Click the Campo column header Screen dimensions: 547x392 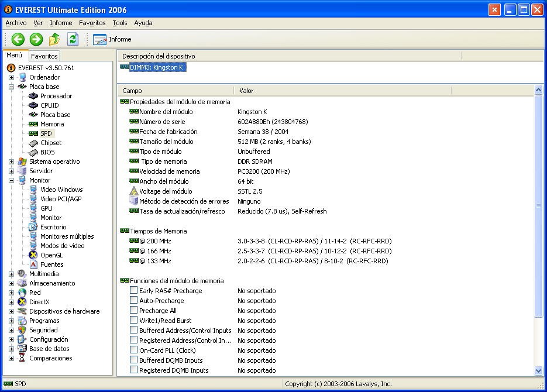click(176, 91)
